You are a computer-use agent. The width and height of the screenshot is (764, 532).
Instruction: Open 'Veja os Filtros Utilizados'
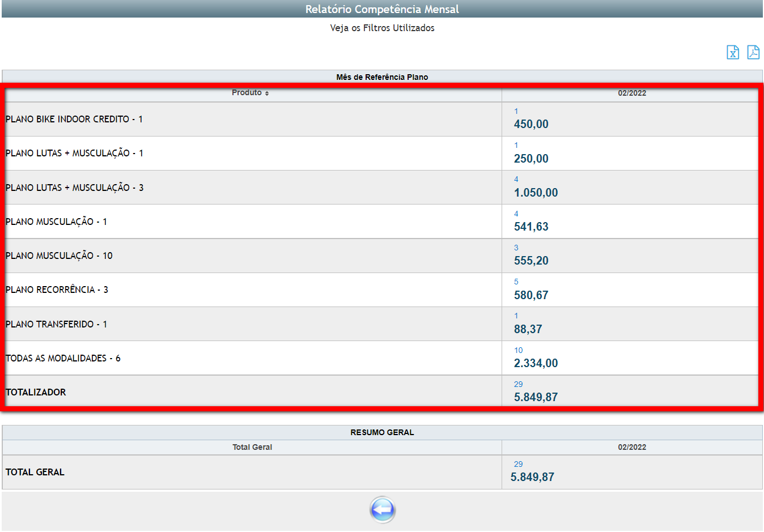coord(382,28)
